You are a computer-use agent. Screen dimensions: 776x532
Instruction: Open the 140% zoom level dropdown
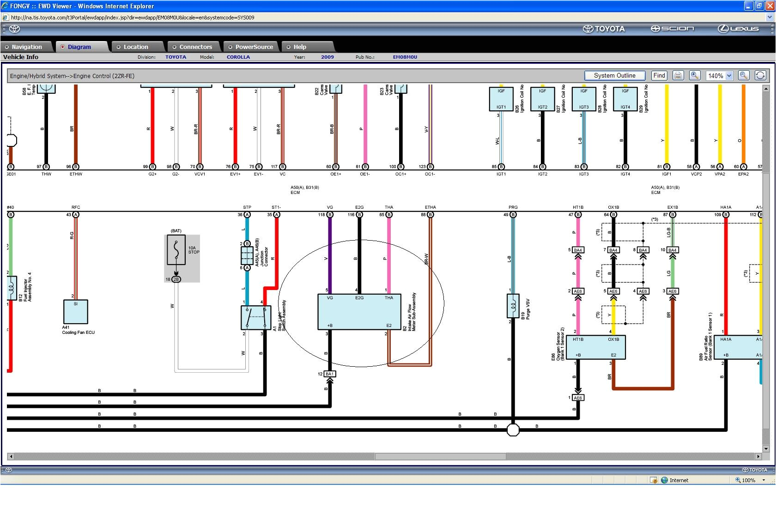click(x=729, y=76)
